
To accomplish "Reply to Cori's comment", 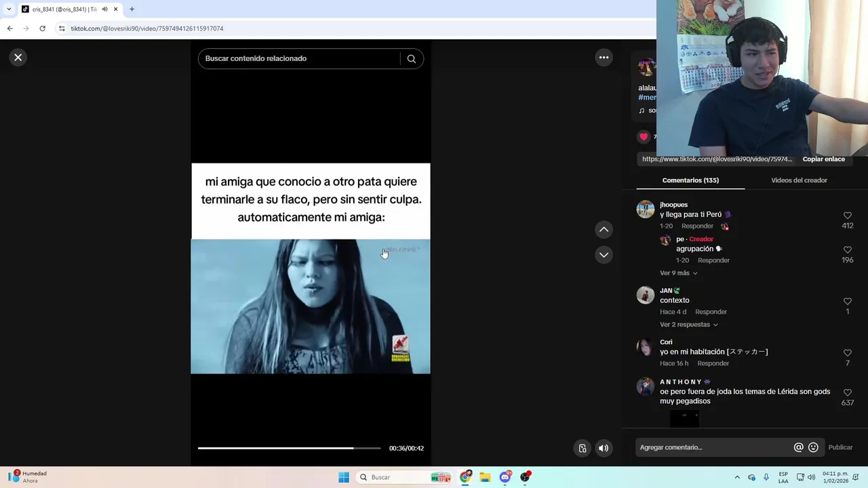I will point(713,363).
